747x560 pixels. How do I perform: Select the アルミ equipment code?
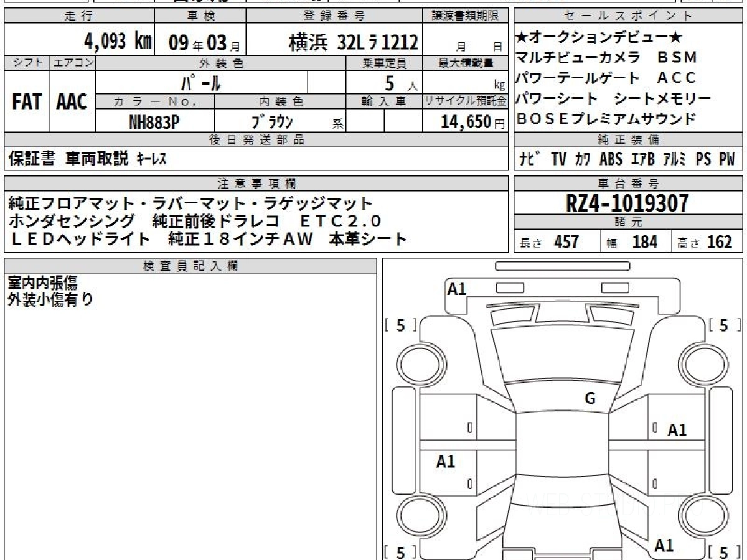pyautogui.click(x=674, y=159)
